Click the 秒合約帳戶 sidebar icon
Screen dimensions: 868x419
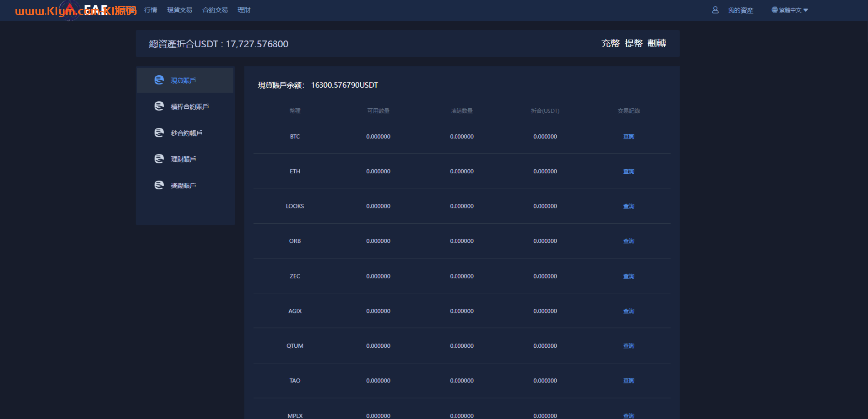[x=159, y=133]
